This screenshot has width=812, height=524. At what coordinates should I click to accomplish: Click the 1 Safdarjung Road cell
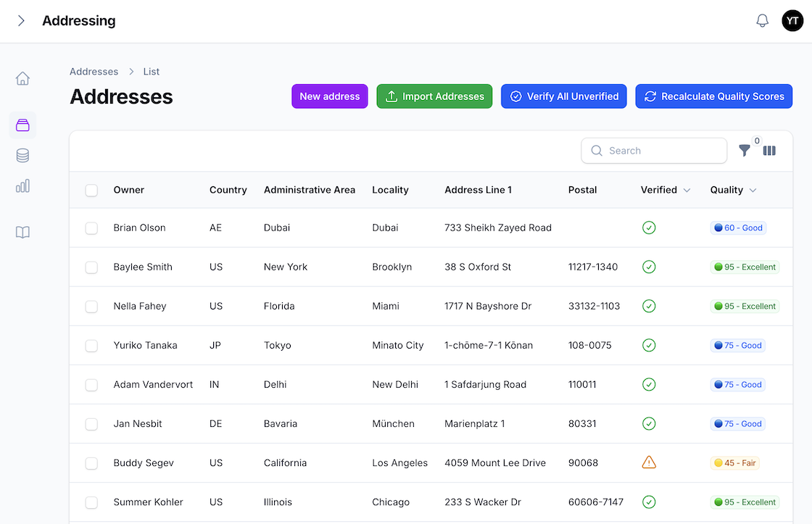tap(485, 385)
